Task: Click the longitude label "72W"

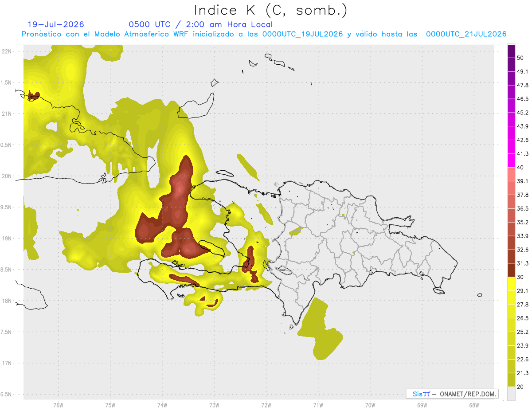Action: point(266,405)
